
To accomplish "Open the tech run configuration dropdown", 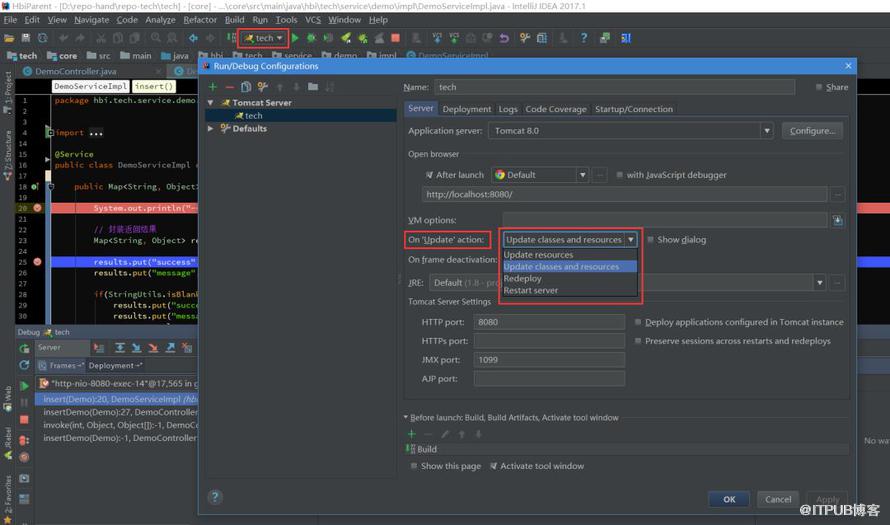I will pos(264,38).
